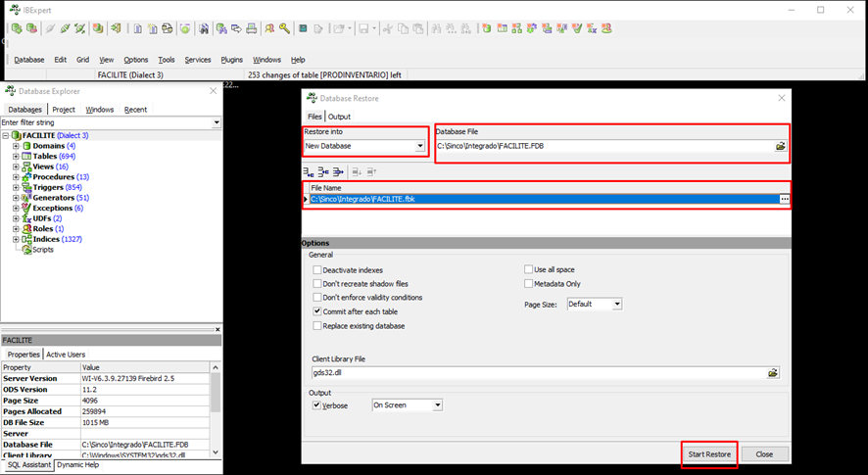Click the Enter filter string field
This screenshot has width=868, height=475.
coord(106,122)
